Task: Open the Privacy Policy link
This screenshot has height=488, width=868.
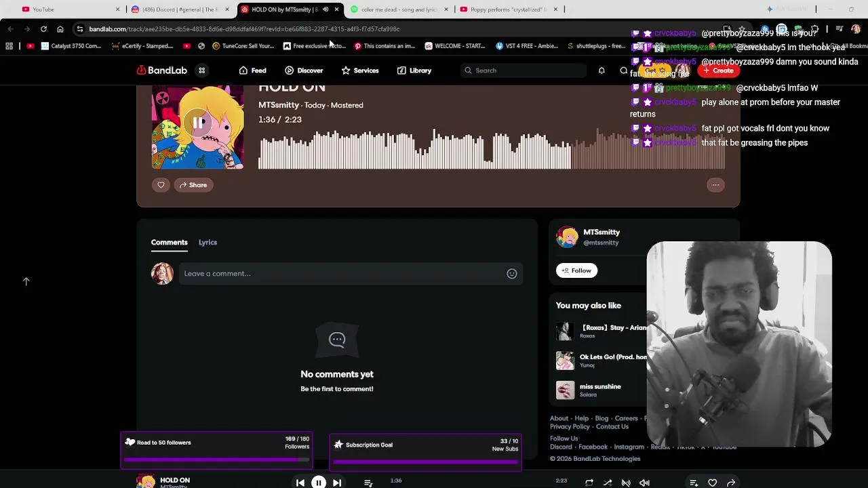Action: point(570,426)
